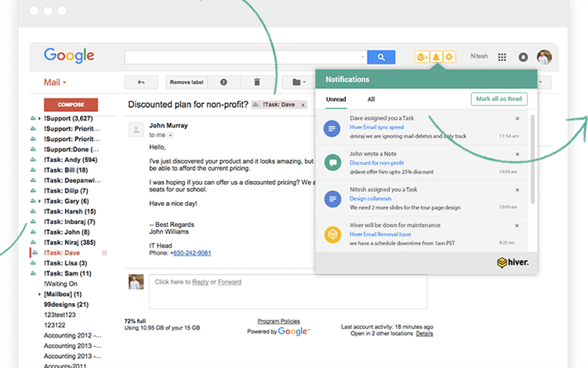Click the notifications panel scrollbar

[x=532, y=159]
